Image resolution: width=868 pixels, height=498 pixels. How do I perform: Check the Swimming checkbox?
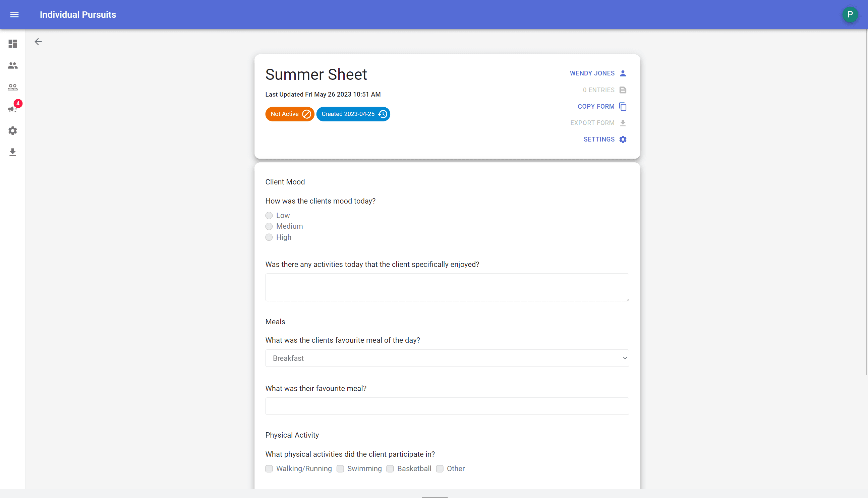click(340, 468)
